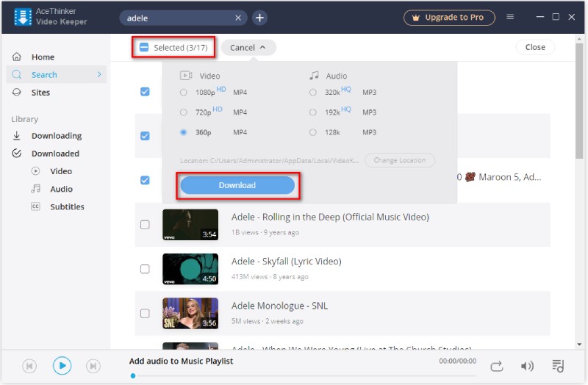Click the playback progress slider handle
The height and width of the screenshot is (385, 588).
(133, 375)
